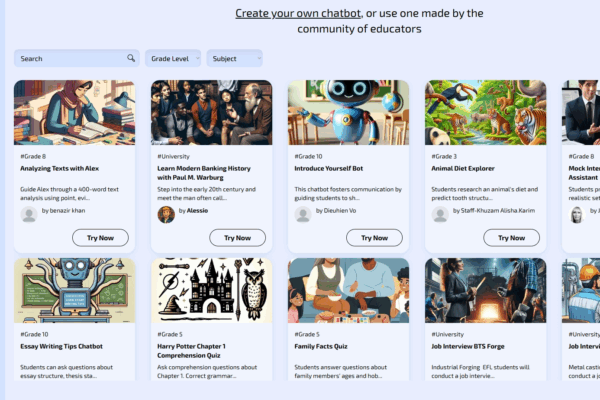Screen dimensions: 600x400
Task: Click the search magnifier icon
Action: (x=131, y=59)
